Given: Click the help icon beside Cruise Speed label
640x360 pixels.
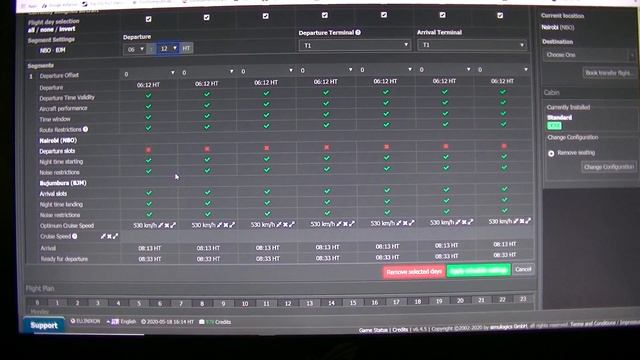Looking at the screenshot, I should point(75,236).
